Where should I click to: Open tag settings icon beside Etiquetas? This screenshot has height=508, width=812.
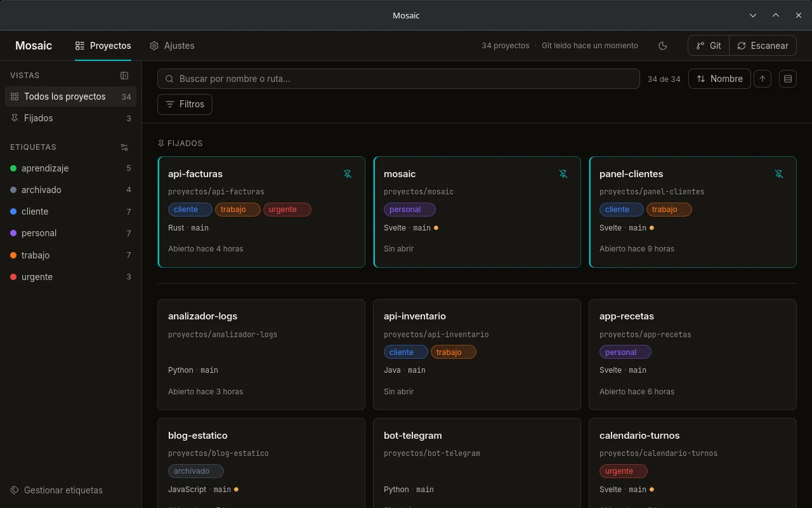(124, 147)
